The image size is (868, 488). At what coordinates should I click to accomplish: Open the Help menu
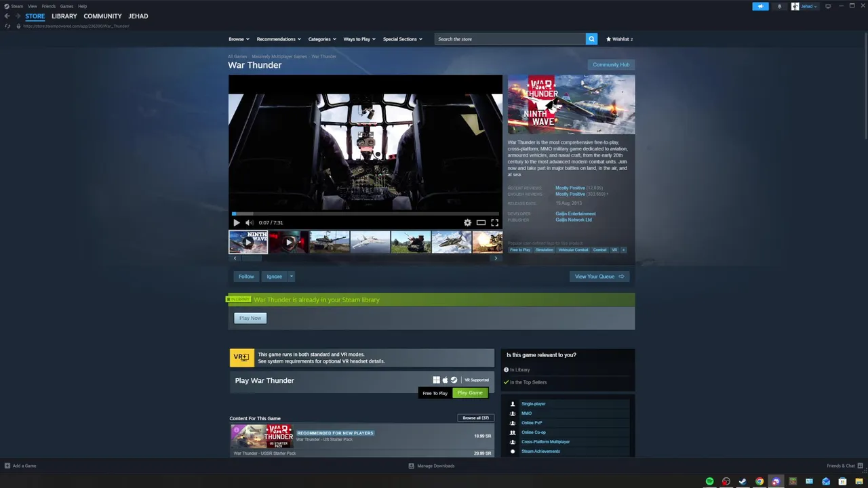click(82, 6)
